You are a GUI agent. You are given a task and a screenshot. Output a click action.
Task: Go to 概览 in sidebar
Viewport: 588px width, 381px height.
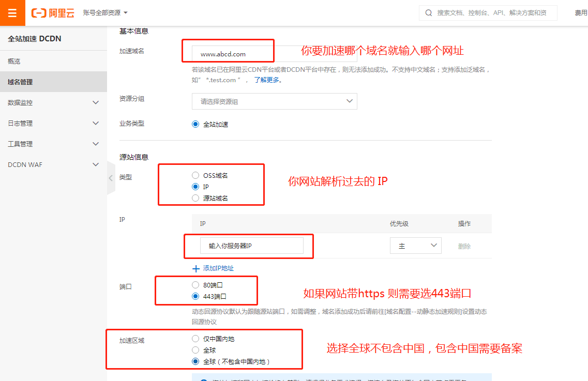(14, 61)
